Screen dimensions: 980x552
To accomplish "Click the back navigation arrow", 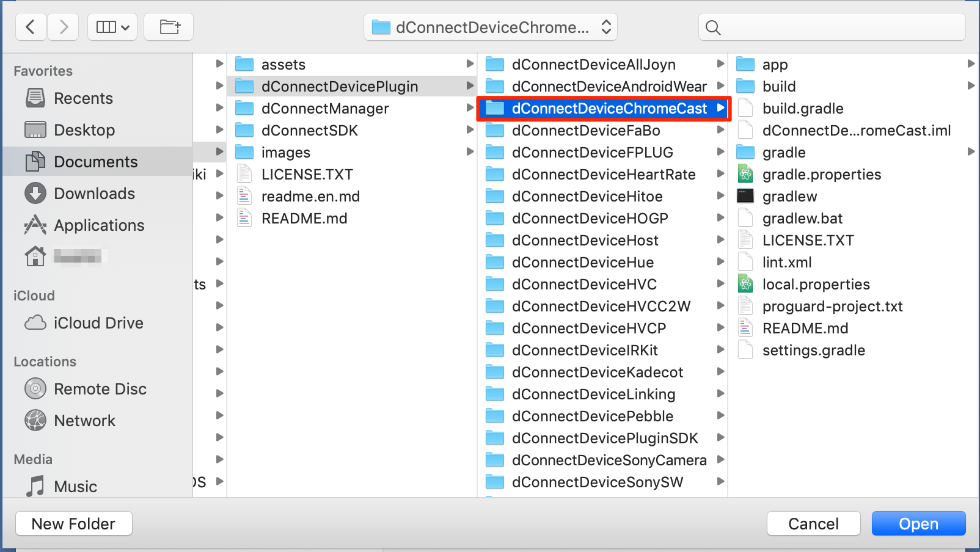I will pos(31,27).
